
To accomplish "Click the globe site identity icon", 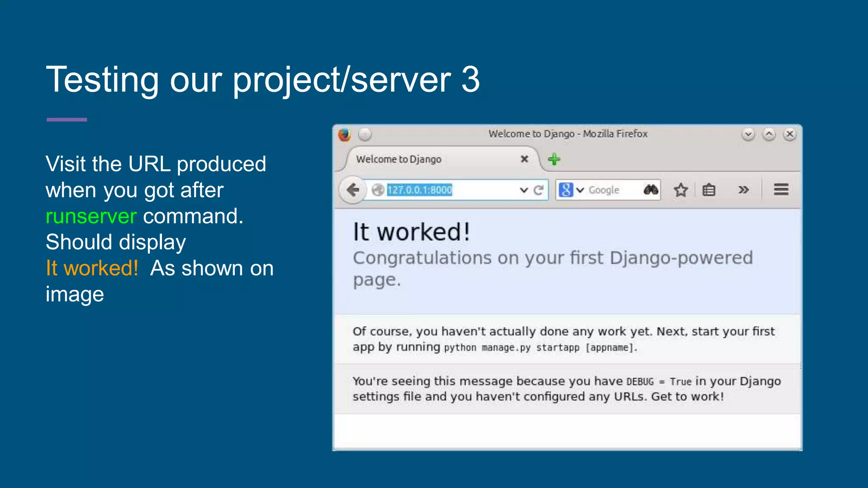I will pyautogui.click(x=378, y=190).
